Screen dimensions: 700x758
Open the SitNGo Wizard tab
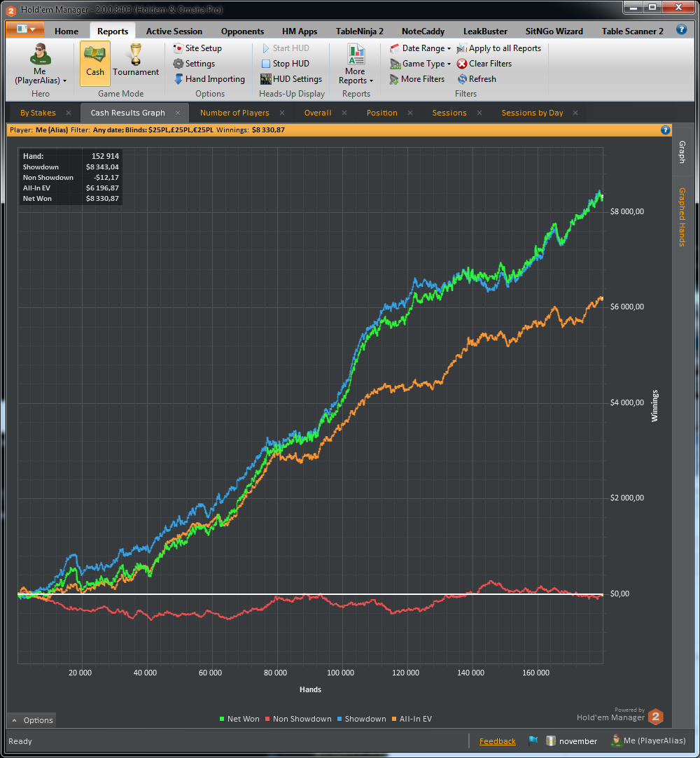(x=554, y=31)
